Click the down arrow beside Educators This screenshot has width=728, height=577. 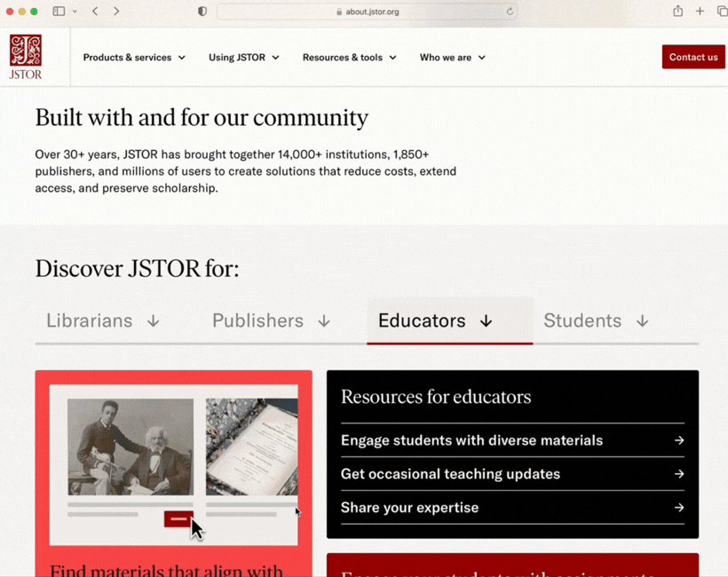coord(487,321)
